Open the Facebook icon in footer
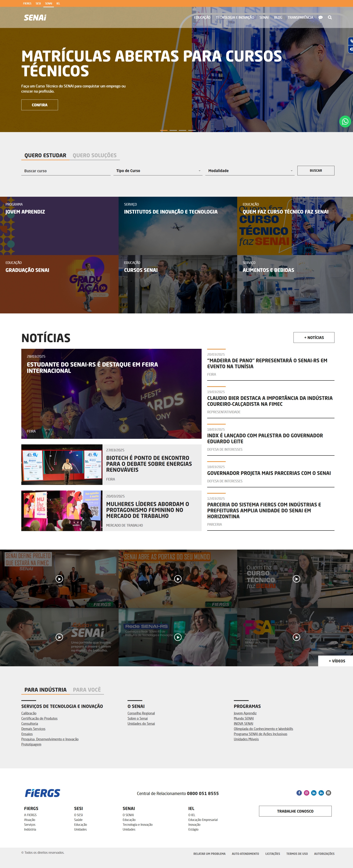This screenshot has width=353, height=868. (x=299, y=793)
